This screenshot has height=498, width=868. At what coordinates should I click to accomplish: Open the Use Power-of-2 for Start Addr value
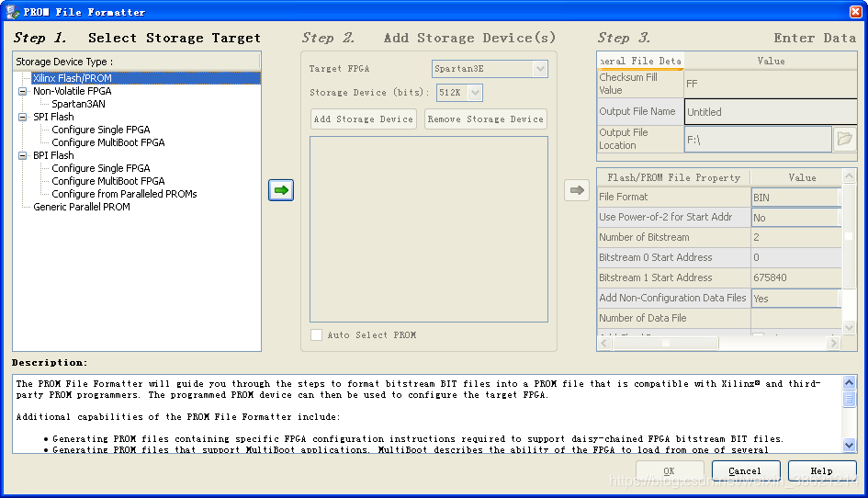click(796, 218)
